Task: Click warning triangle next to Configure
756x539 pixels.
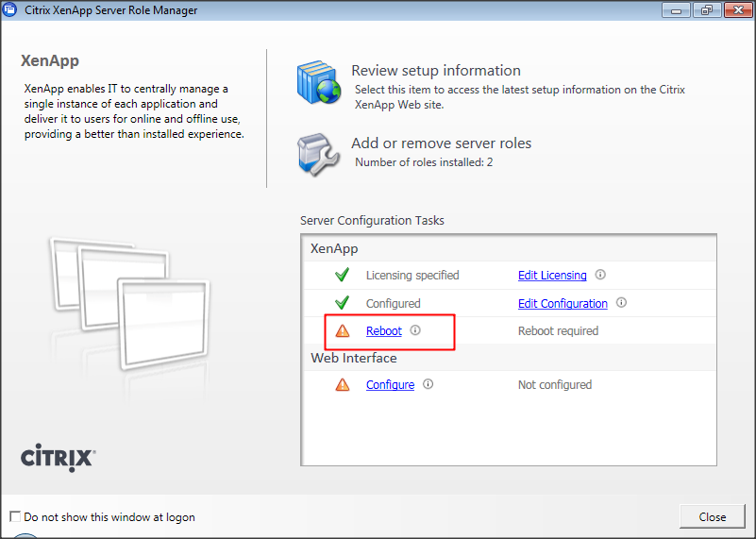Action: 343,384
